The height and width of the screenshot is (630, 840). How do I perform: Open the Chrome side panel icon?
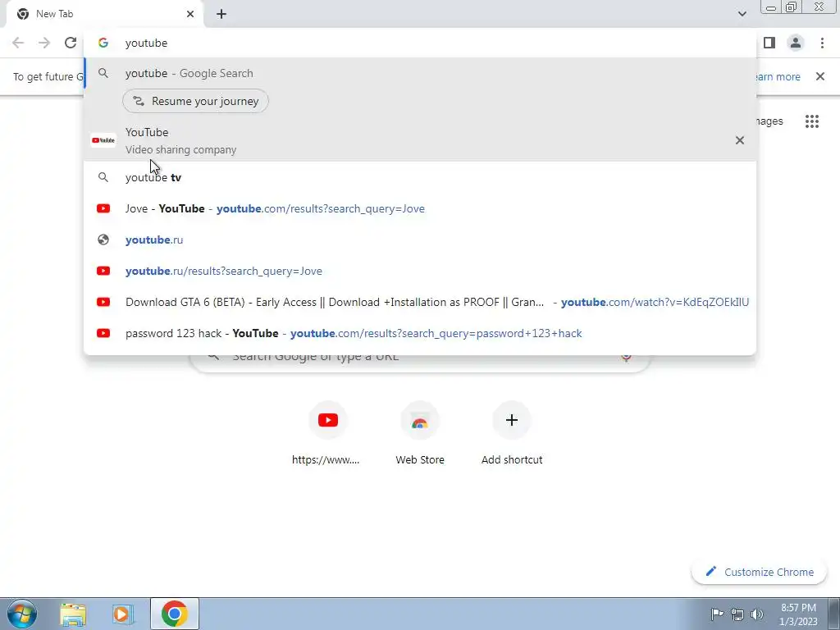pyautogui.click(x=769, y=43)
